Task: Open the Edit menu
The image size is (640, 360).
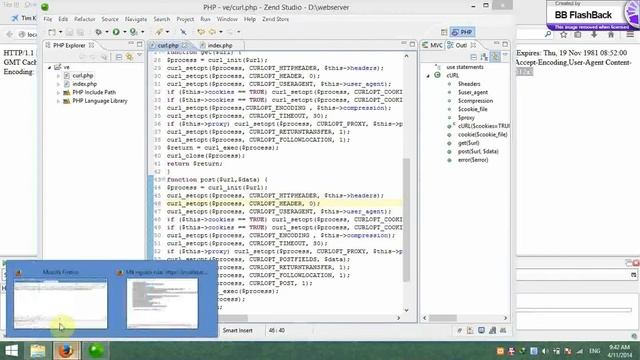Action: 63,19
